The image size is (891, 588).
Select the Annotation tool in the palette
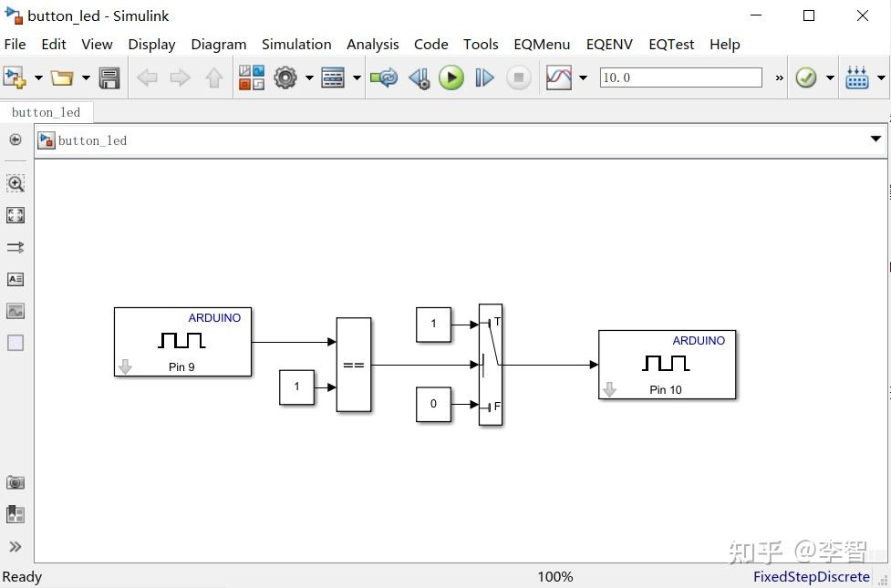point(16,279)
